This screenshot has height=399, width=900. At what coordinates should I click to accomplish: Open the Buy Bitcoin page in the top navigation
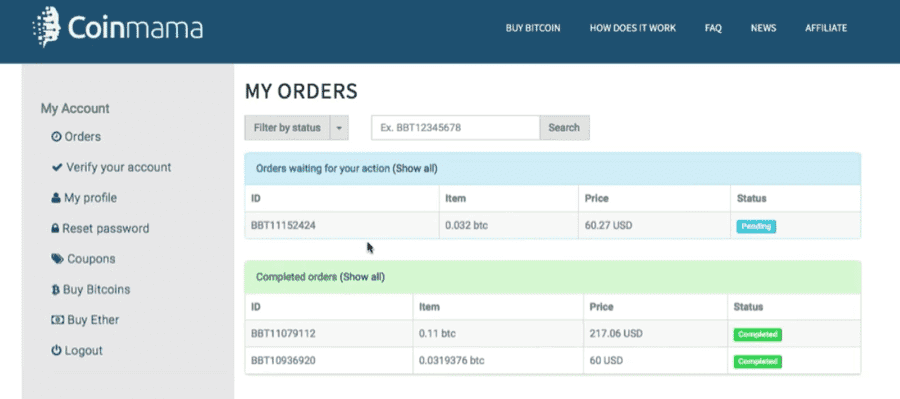(533, 28)
